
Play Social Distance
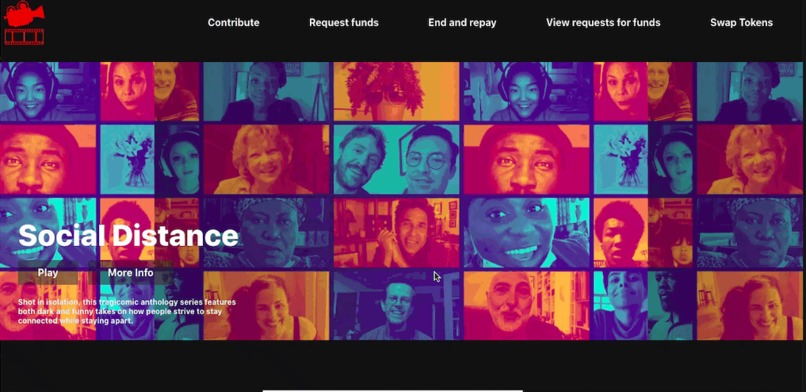48,273
